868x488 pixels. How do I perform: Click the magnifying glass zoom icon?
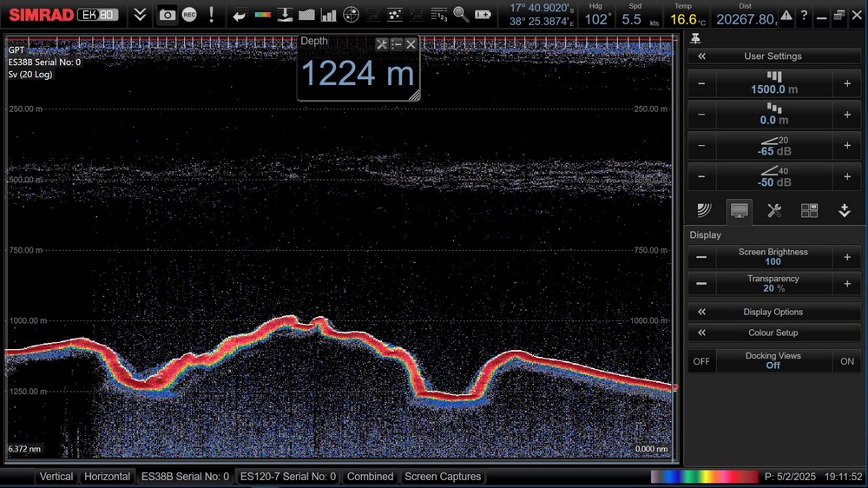point(461,15)
